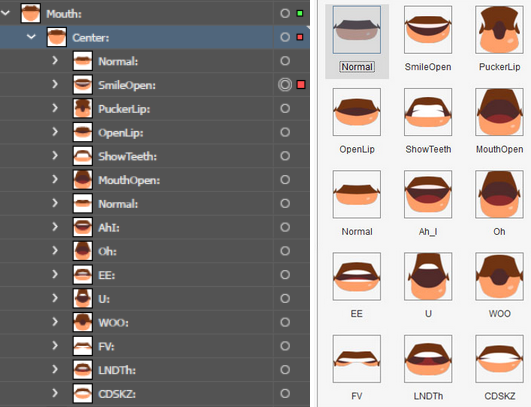Screen dimensions: 531x407
Task: Target the WOO layer using its circle
Action: [285, 322]
